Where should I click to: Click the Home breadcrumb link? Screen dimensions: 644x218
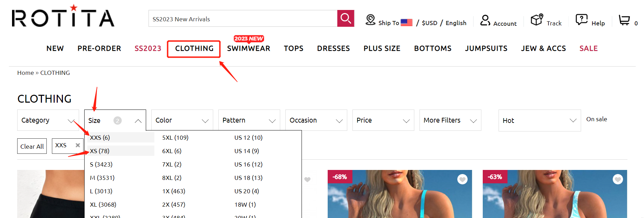25,73
